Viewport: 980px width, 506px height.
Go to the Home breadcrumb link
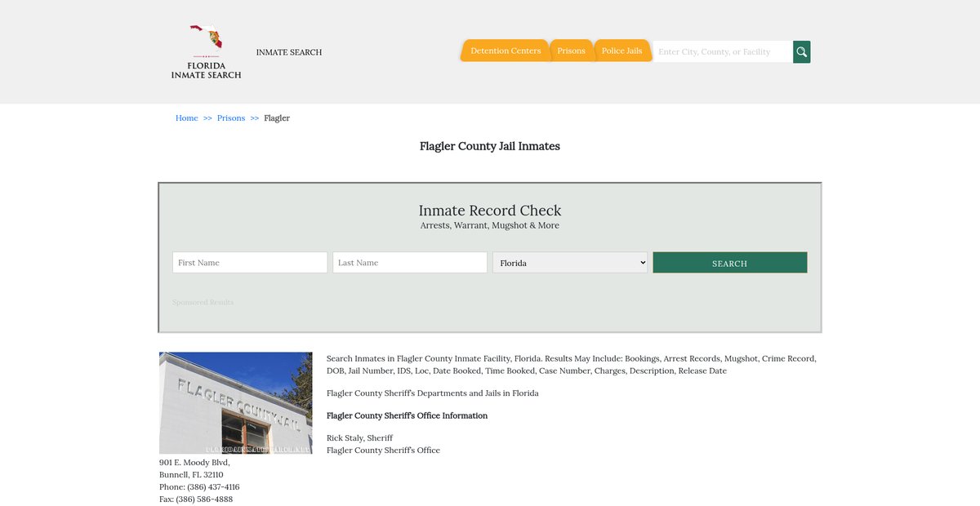187,118
